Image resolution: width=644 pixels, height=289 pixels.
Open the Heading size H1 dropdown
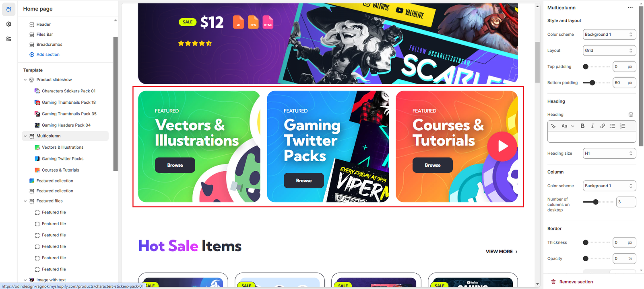(609, 154)
